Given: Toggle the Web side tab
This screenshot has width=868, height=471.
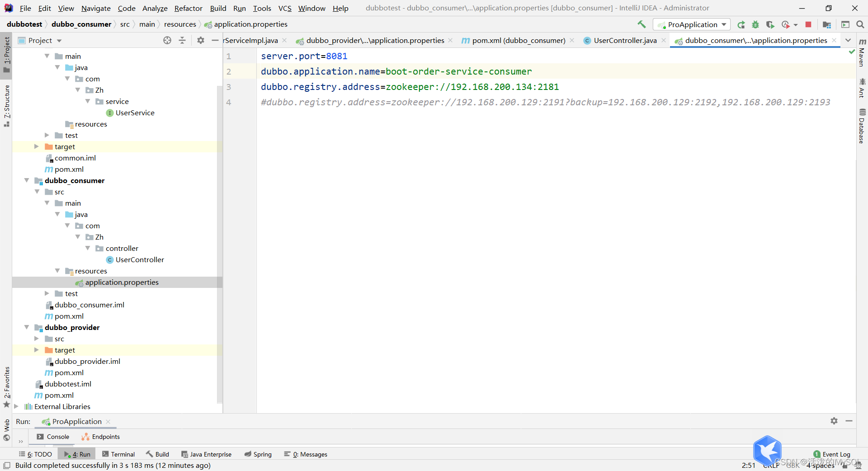Looking at the screenshot, I should click(6, 430).
